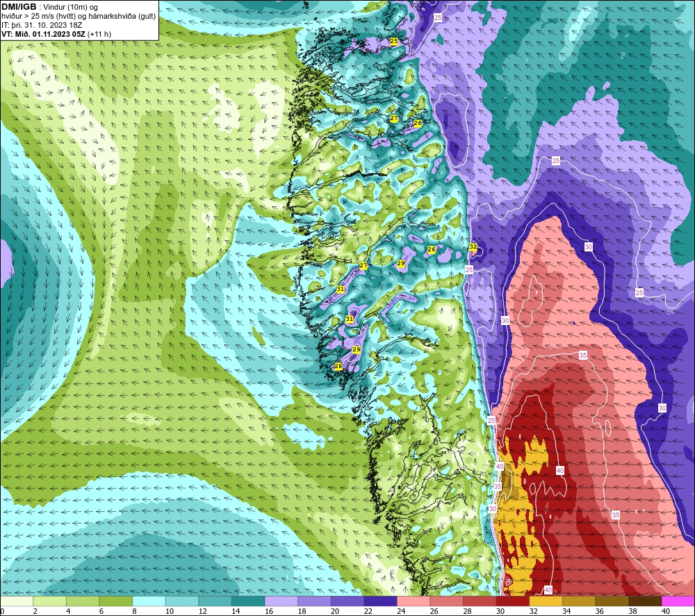Viewport: 695px width, 616px height.
Task: Select the 38–40 m/s dark brown swatch
Action: 644,601
